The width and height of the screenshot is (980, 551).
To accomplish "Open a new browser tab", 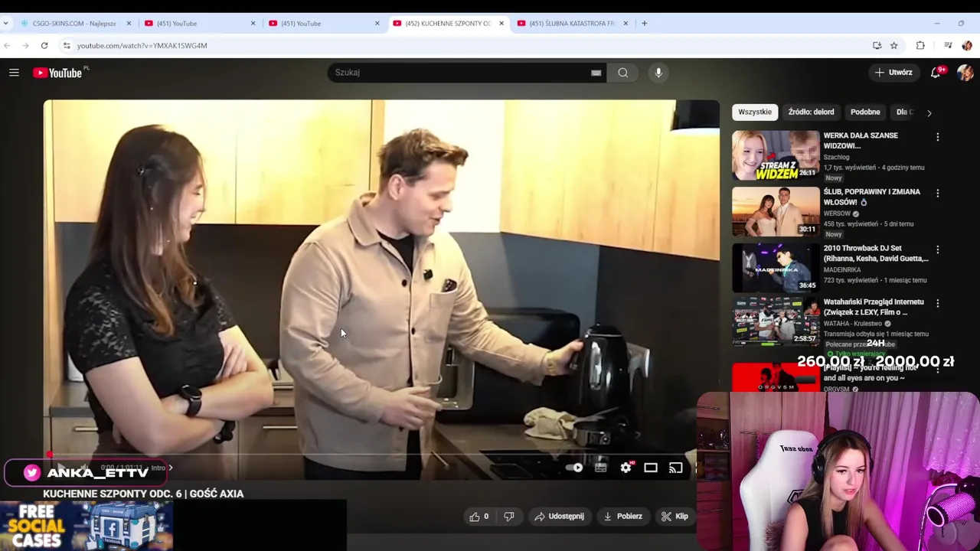I will [645, 23].
